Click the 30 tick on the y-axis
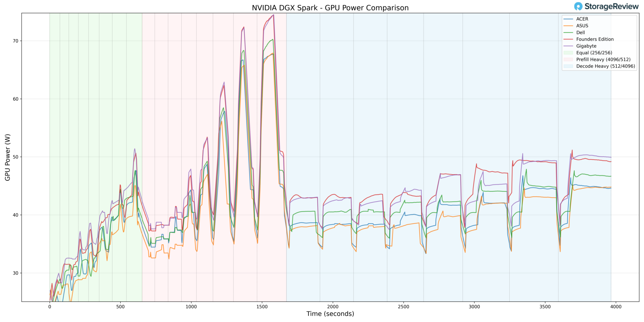The height and width of the screenshot is (322, 644). pyautogui.click(x=15, y=273)
